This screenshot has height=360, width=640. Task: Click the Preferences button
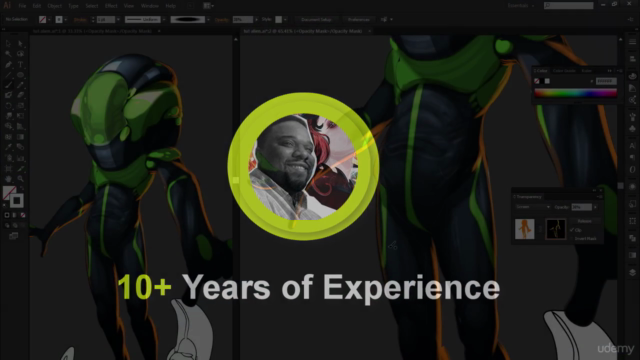pyautogui.click(x=359, y=20)
